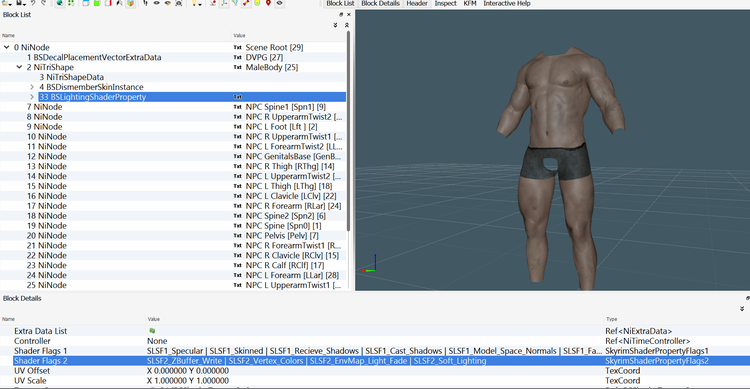Switch to the Header tab

(x=417, y=3)
